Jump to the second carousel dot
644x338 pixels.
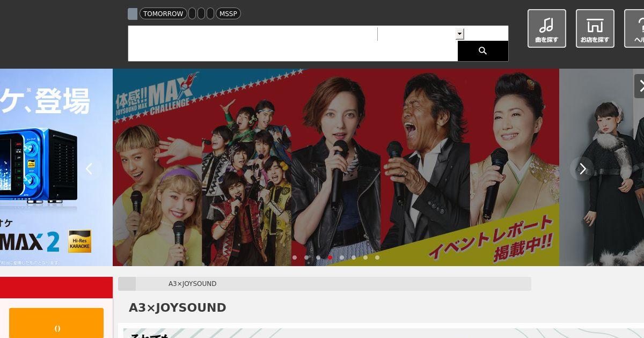[x=306, y=258]
